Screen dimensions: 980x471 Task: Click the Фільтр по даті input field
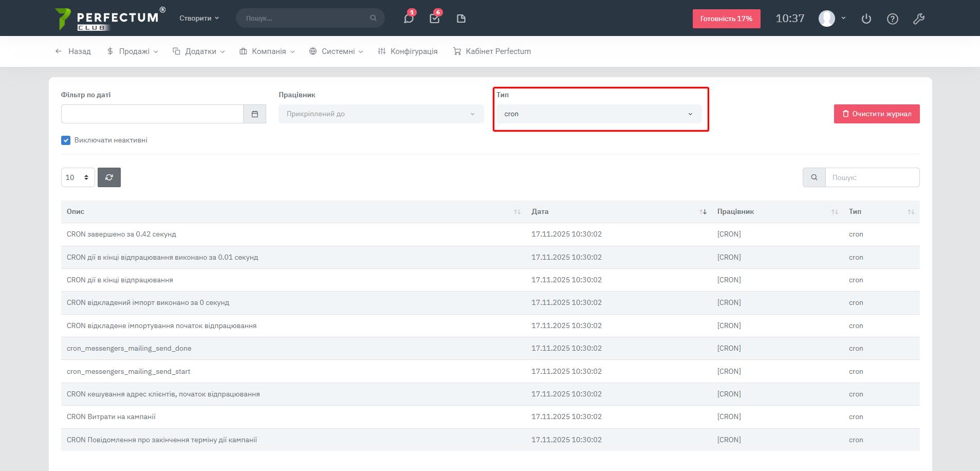tap(152, 114)
